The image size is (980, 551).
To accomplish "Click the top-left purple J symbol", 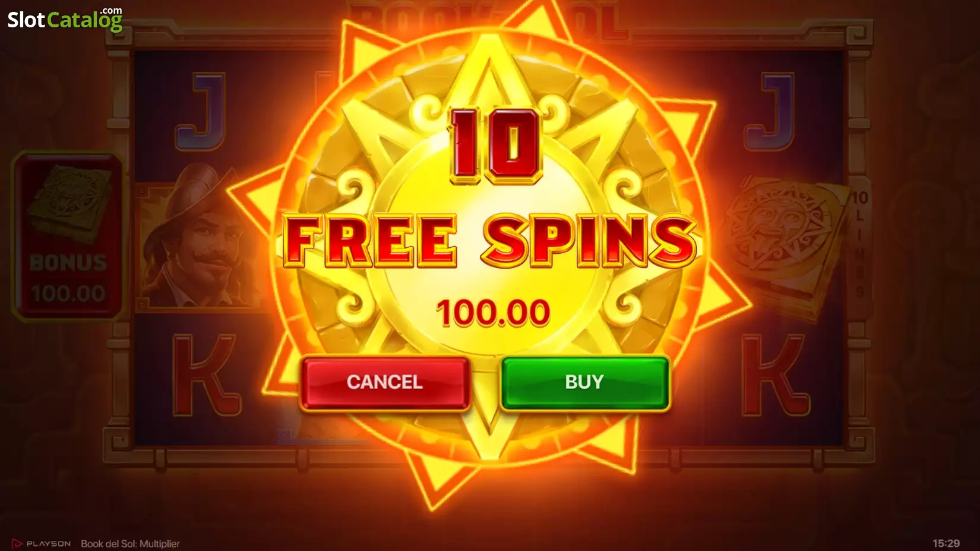I will tap(201, 111).
